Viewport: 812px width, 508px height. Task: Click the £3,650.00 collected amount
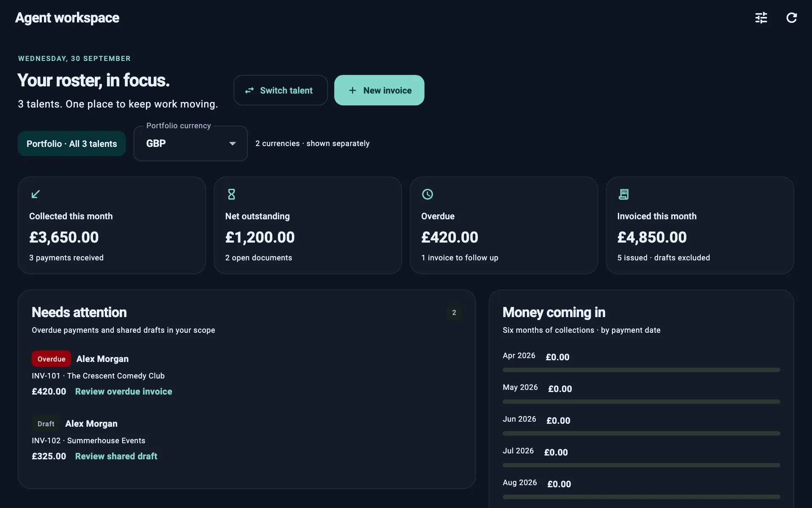pos(64,237)
